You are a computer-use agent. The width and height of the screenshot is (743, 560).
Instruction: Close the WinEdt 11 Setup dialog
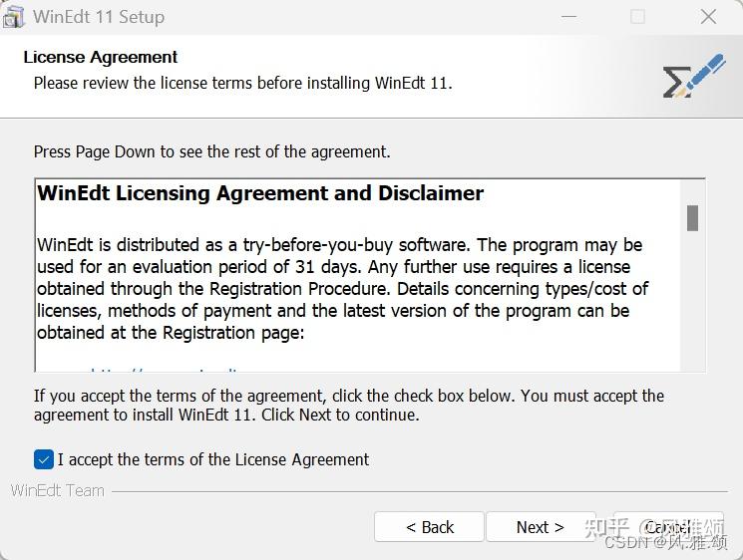point(708,17)
